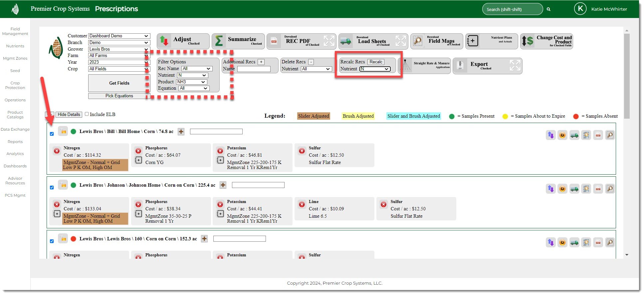Remove the Lime rec on Johnson Home
Viewport: 644px width, 295px height.
click(302, 204)
